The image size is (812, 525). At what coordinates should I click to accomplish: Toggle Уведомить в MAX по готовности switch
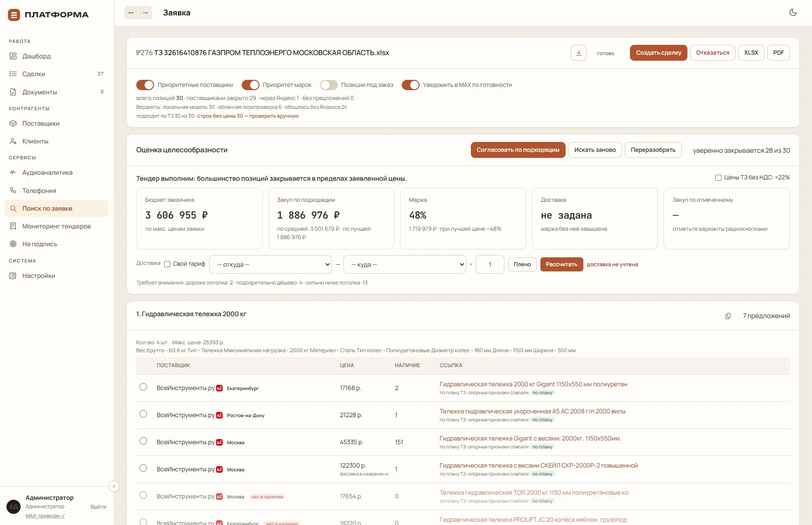(411, 85)
